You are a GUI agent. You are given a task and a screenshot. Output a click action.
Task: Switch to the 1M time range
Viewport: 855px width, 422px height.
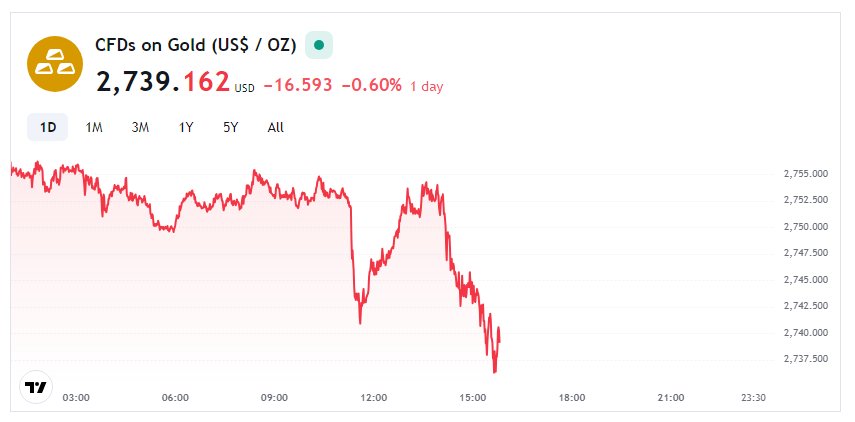pos(94,127)
